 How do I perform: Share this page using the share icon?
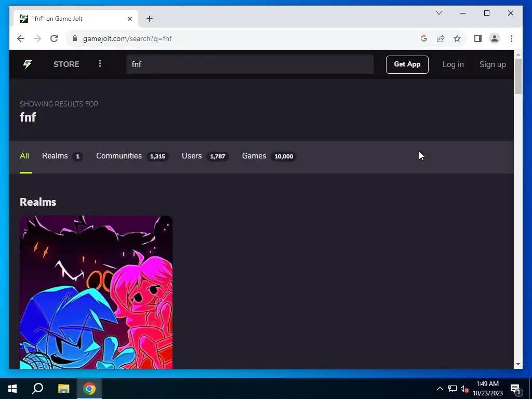coord(441,38)
